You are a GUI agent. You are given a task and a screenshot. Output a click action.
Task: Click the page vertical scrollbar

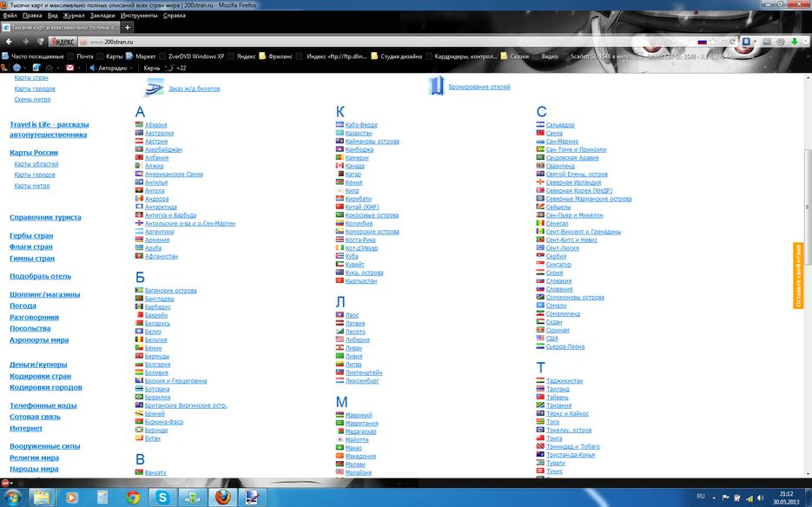coord(808,207)
